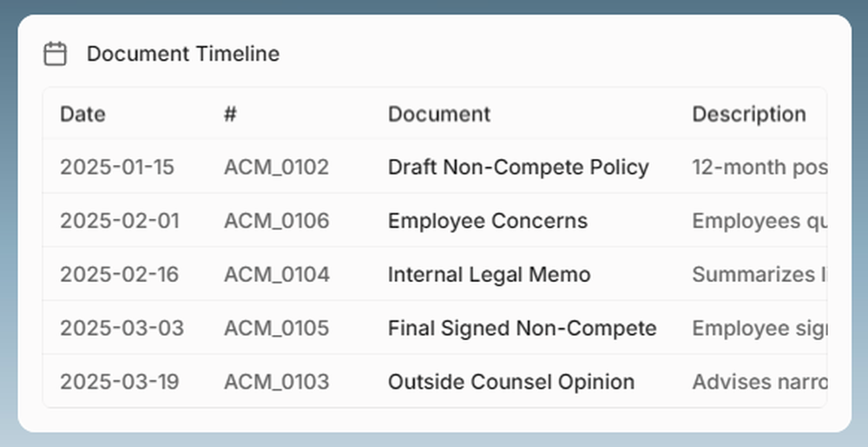Click the Document column header
The height and width of the screenshot is (447, 868).
(x=438, y=114)
